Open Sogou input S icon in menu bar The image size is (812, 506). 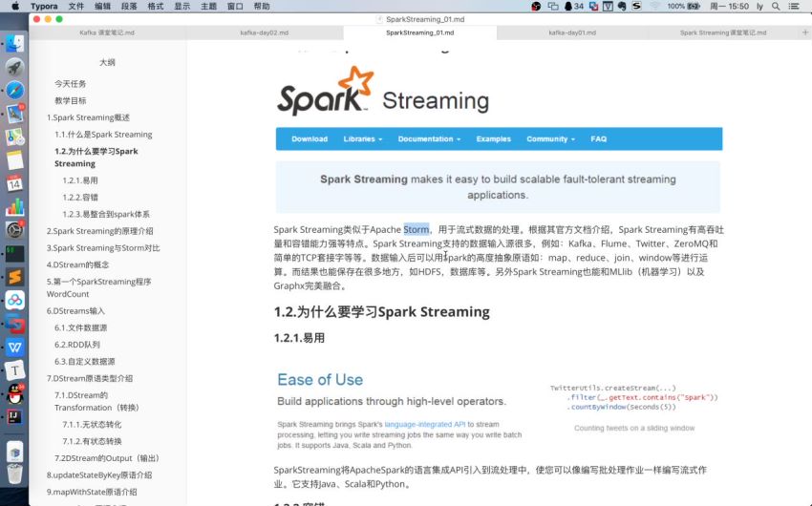[x=636, y=7]
